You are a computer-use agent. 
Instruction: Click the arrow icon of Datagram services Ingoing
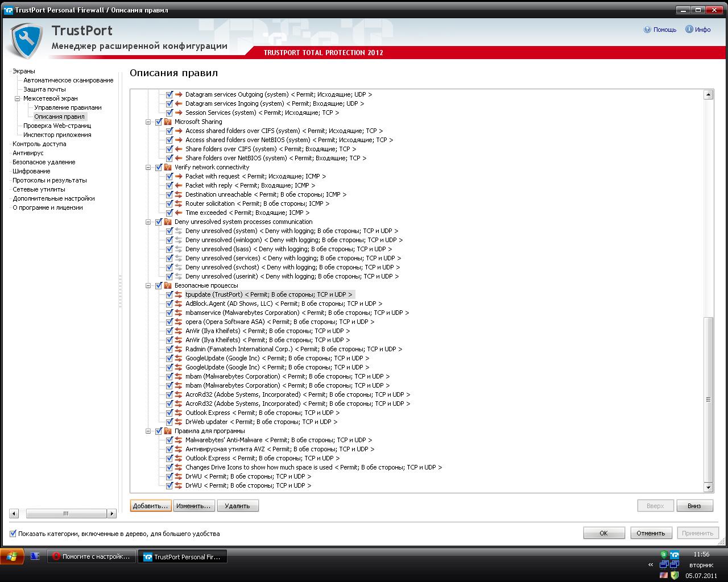click(x=179, y=103)
